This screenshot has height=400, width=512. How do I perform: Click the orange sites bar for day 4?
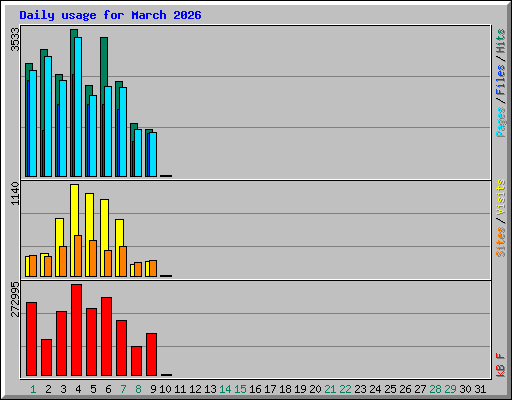(78, 256)
